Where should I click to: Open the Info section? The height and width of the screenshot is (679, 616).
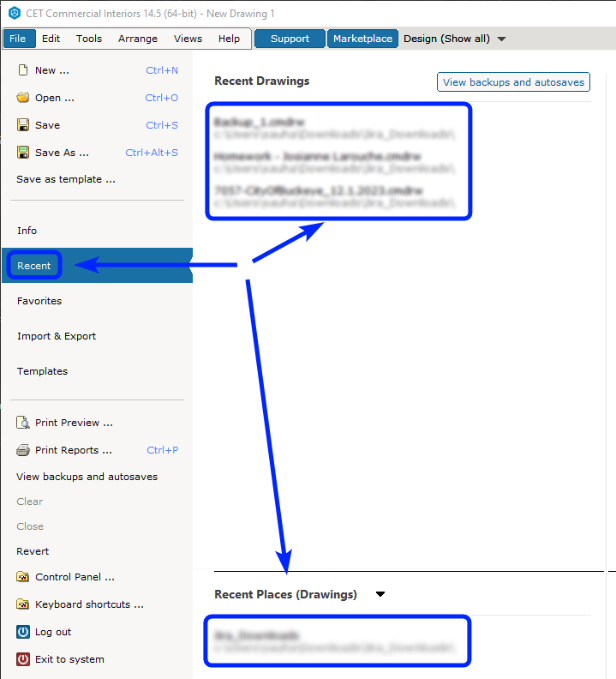pyautogui.click(x=27, y=231)
